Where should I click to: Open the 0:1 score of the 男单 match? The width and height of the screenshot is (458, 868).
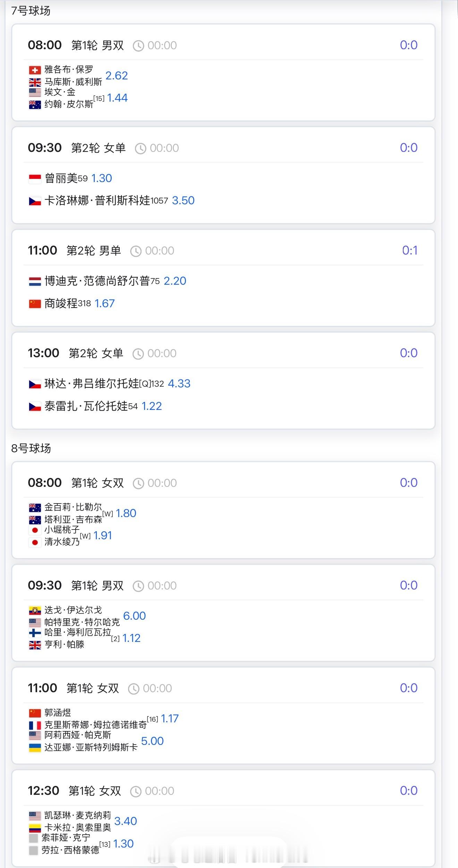pos(409,250)
